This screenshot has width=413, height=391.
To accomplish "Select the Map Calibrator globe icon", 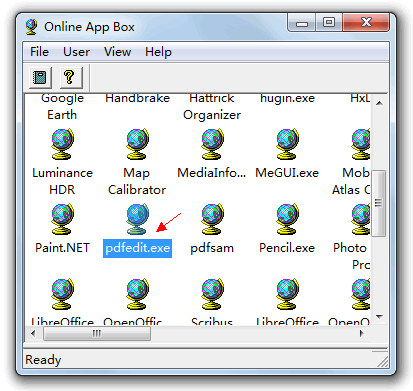I will click(137, 144).
